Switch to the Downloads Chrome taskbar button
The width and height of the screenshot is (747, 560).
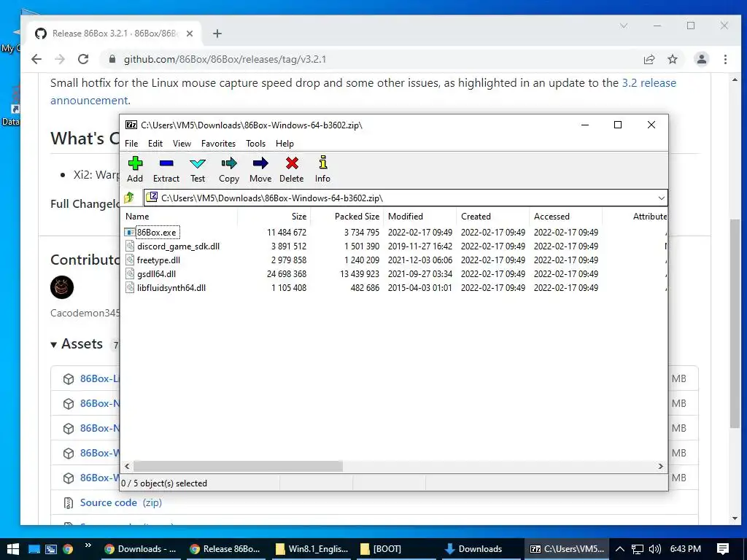(x=141, y=549)
